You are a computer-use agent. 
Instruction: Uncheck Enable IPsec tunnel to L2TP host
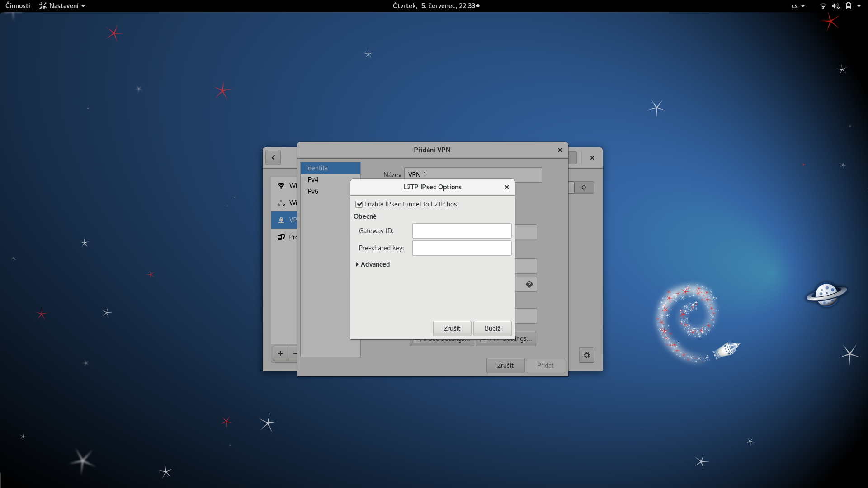point(359,204)
